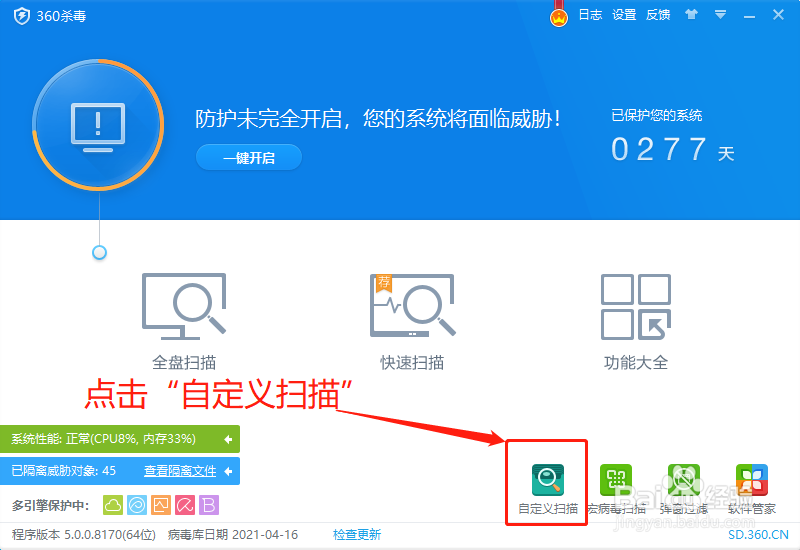Click the green cloud engine icon
Viewport: 800px width, 550px height.
coord(113,505)
